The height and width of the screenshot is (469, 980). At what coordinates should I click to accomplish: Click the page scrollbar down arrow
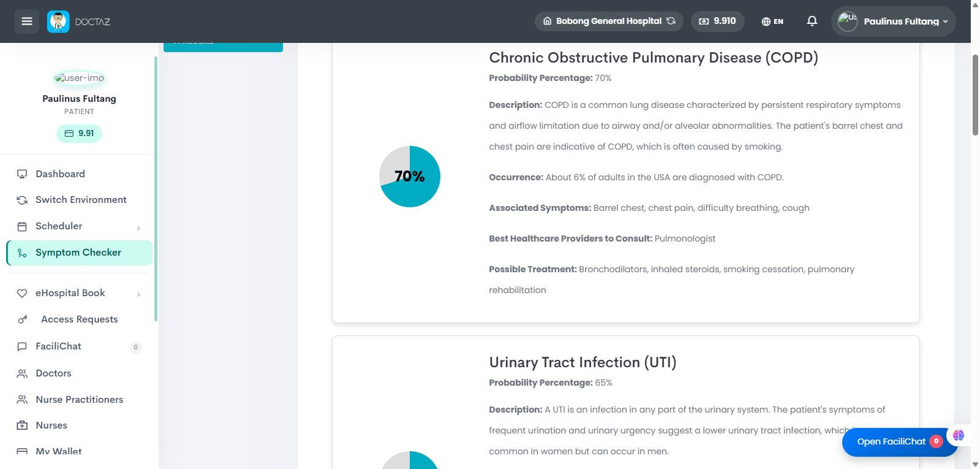[975, 464]
